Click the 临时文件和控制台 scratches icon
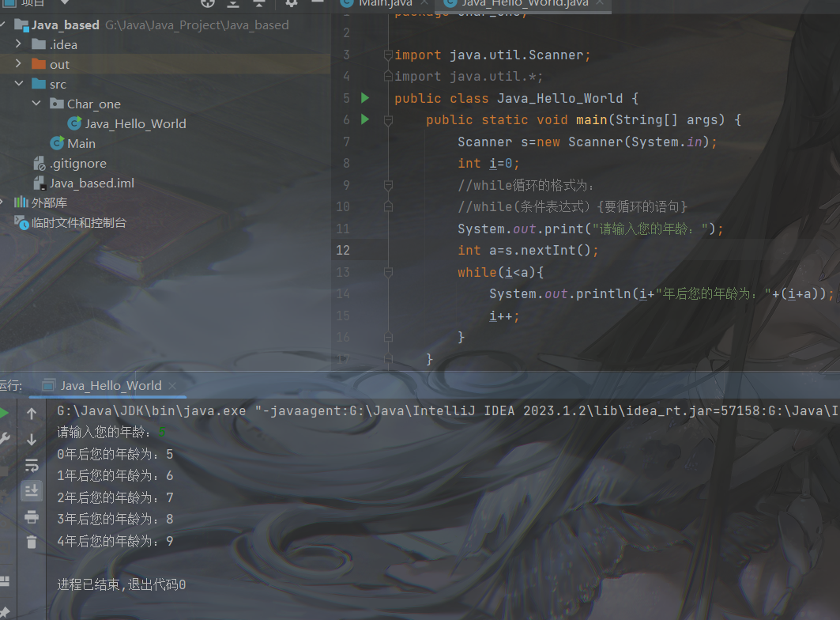 (21, 222)
